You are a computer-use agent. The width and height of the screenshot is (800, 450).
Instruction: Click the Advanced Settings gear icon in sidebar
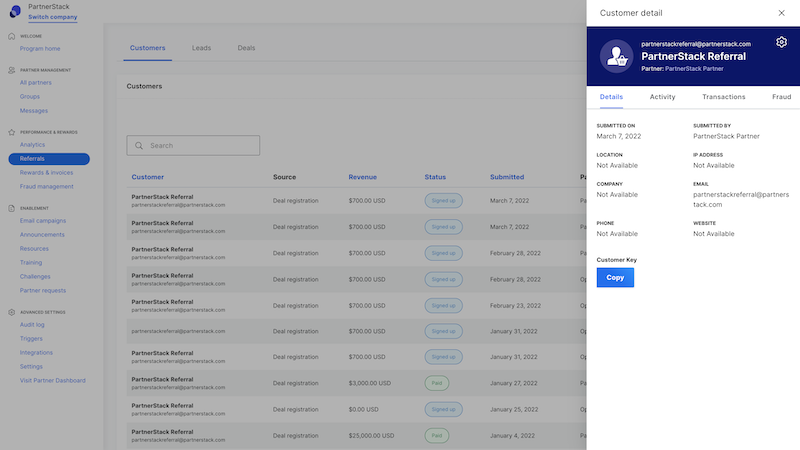pos(12,312)
